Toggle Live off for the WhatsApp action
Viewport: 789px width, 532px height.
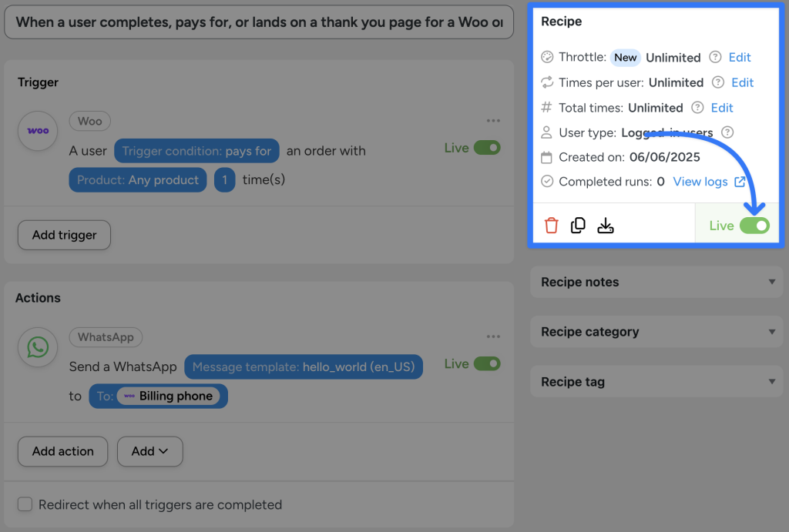(489, 363)
